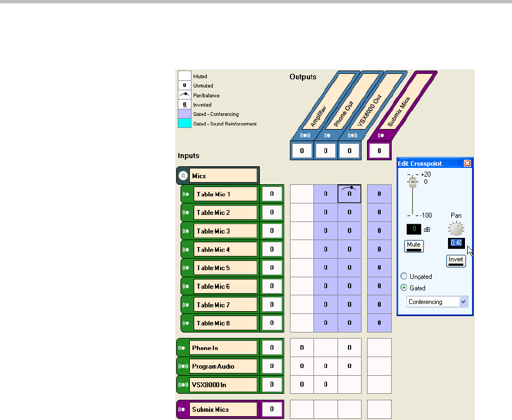Select the Ungated radio button

coord(404,276)
